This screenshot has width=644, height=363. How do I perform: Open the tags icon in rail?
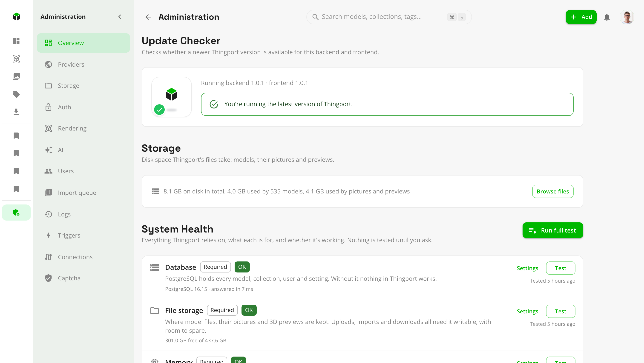pyautogui.click(x=16, y=94)
